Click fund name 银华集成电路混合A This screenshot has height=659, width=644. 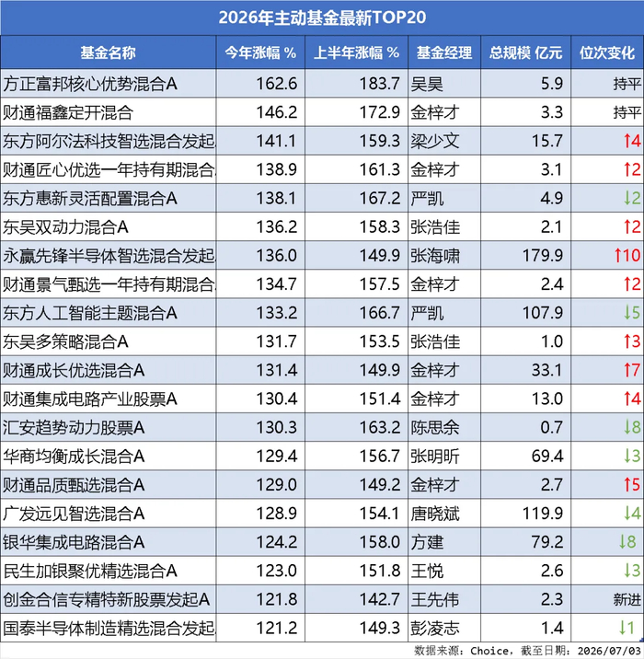[74, 542]
